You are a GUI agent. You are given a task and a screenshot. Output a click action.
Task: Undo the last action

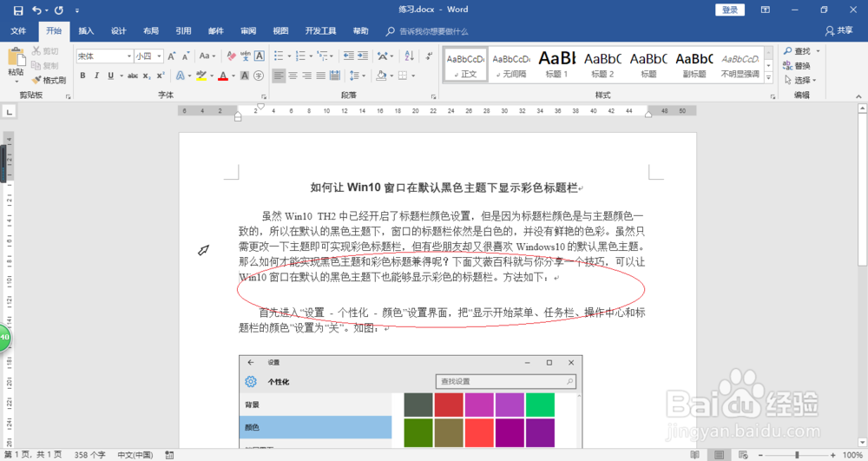pos(36,10)
